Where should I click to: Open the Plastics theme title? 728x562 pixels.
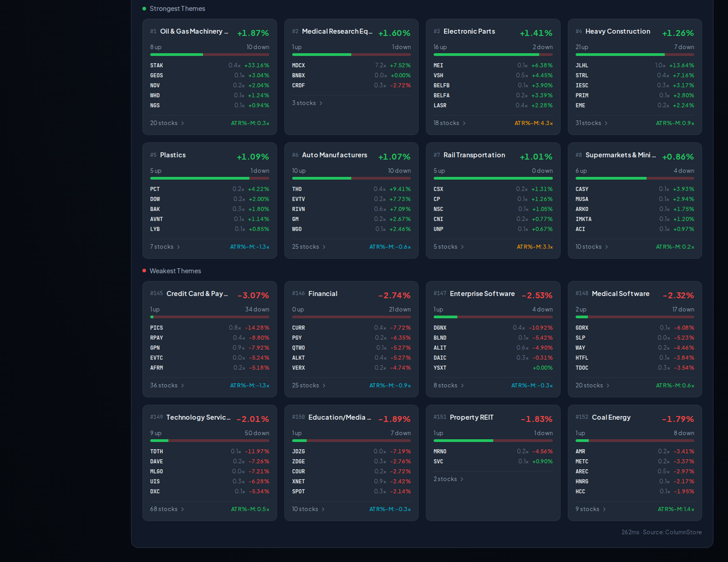point(173,155)
